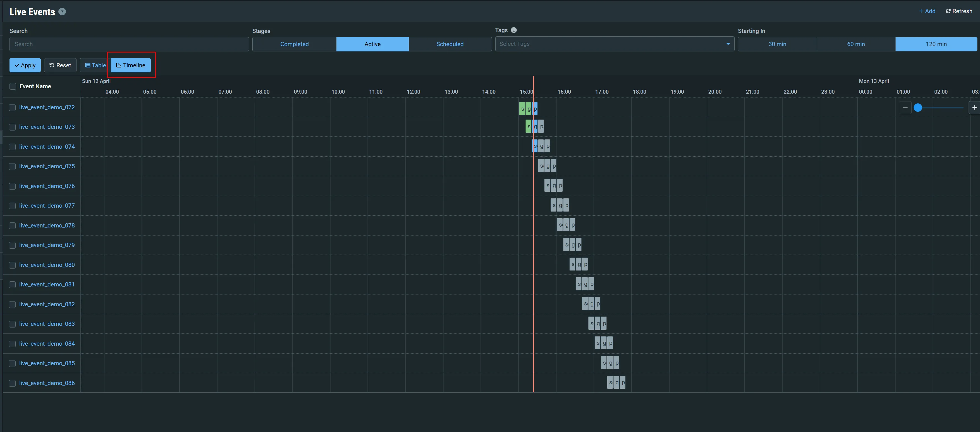Switch to Timeline view
980x432 pixels.
point(130,65)
